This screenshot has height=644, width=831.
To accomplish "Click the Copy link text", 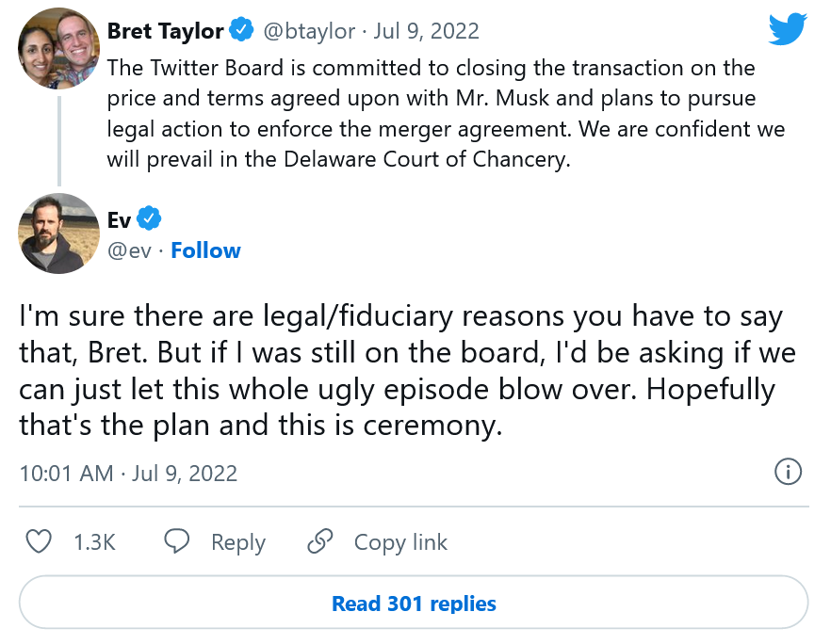I will tap(400, 543).
